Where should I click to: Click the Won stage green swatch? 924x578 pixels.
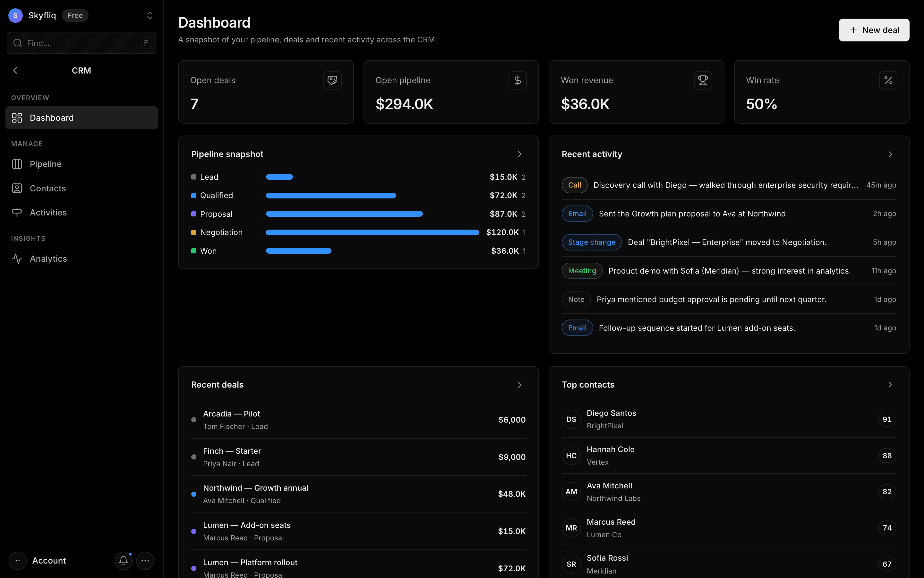click(193, 251)
